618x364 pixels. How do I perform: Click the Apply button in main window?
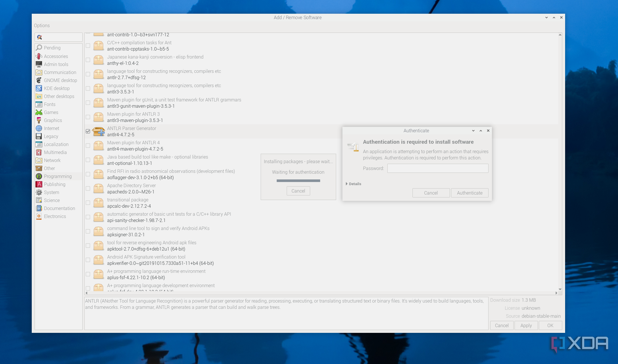coord(526,325)
